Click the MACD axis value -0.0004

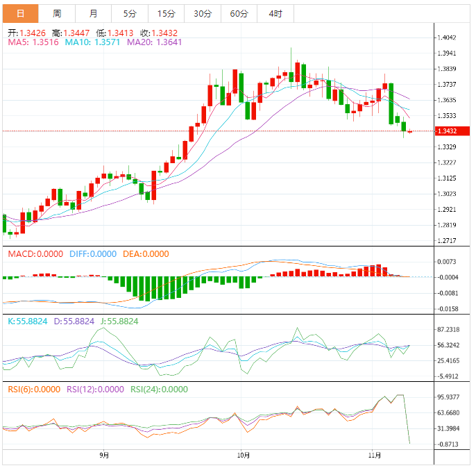tap(447, 278)
